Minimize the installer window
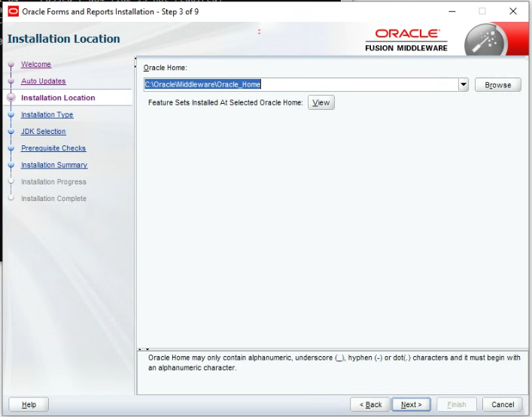 click(452, 11)
